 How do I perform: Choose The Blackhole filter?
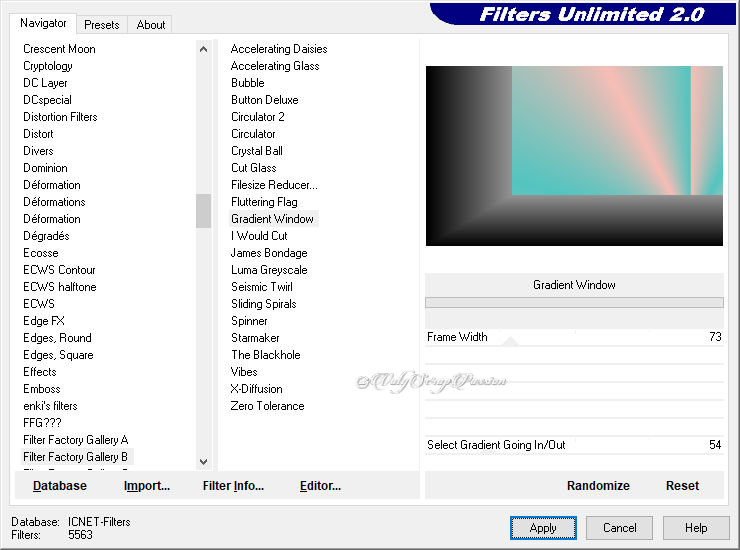click(266, 355)
